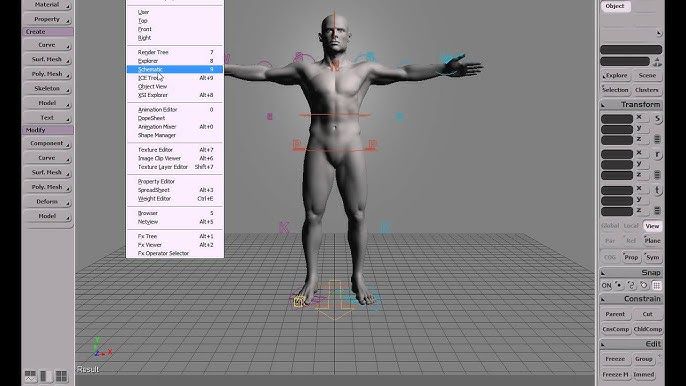Click the translation rows lock icon beside z
Image resolution: width=686 pixels, height=386 pixels.
point(657,211)
